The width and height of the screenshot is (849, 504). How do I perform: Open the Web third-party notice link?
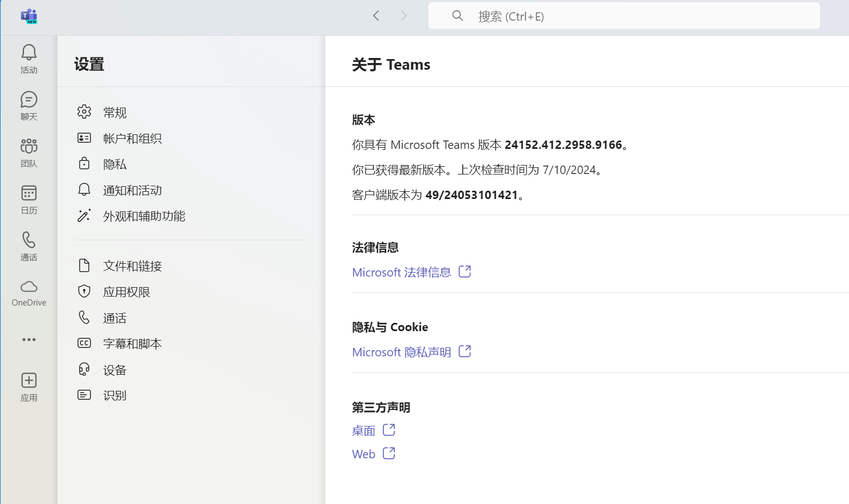pos(364,454)
